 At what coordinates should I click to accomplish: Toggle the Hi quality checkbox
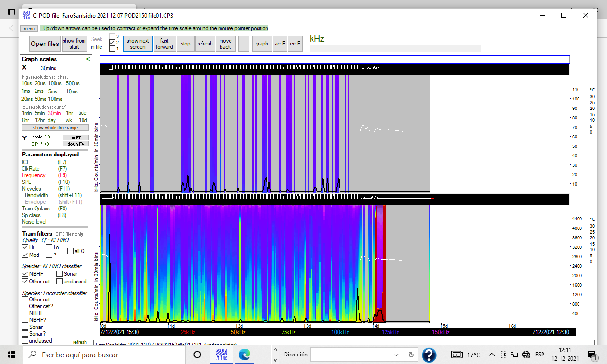(x=25, y=247)
